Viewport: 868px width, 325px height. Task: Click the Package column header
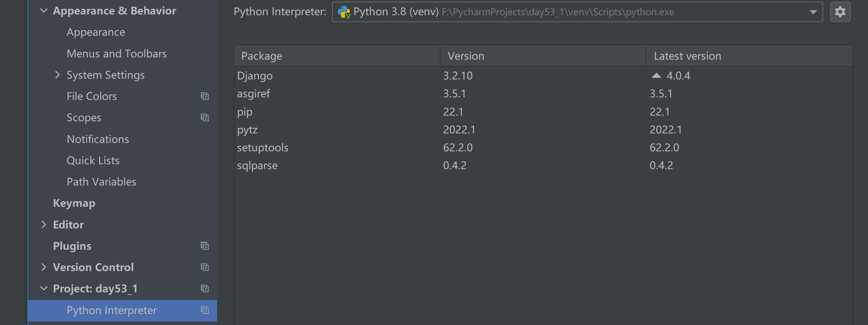pyautogui.click(x=262, y=56)
